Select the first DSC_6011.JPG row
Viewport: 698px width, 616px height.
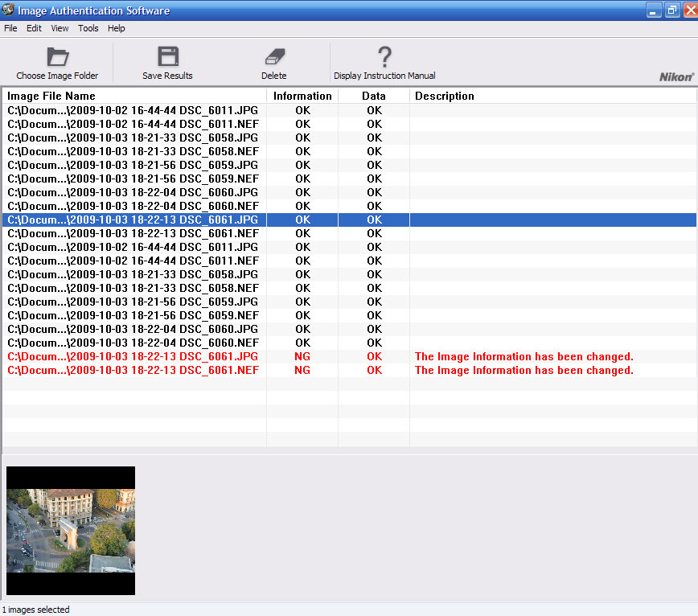click(133, 110)
